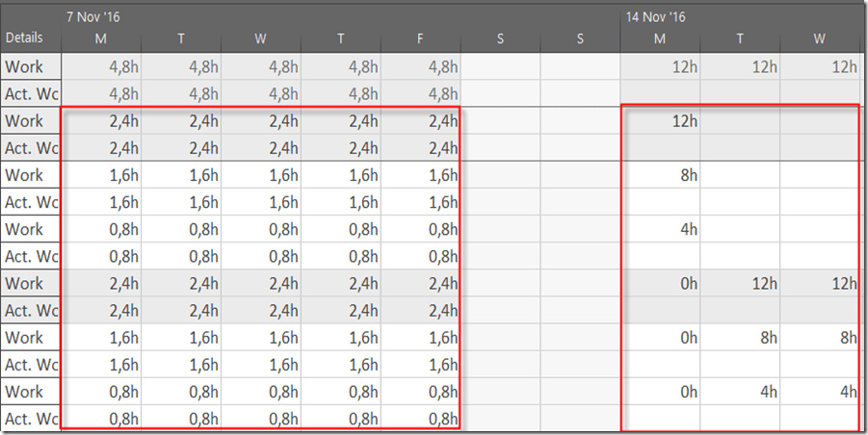Image resolution: width=868 pixels, height=435 pixels.
Task: Click the bottommost Act. Wc row label
Action: coord(31,419)
